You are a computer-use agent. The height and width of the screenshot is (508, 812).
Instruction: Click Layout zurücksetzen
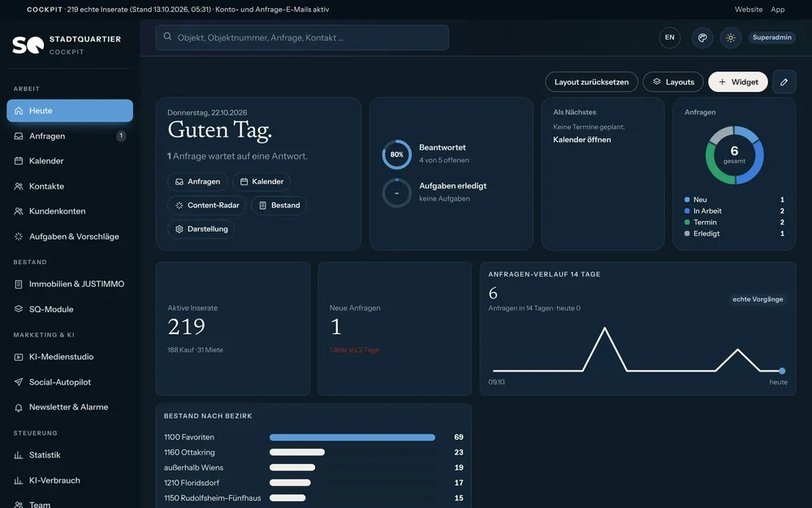coord(591,82)
